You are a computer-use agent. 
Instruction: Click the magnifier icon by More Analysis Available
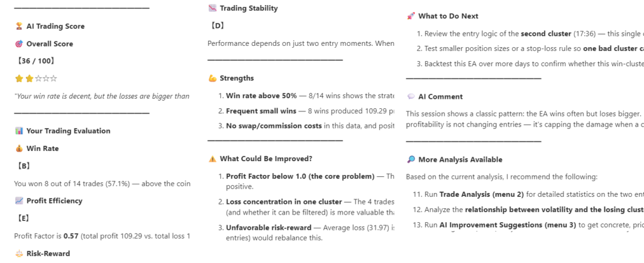pyautogui.click(x=411, y=160)
